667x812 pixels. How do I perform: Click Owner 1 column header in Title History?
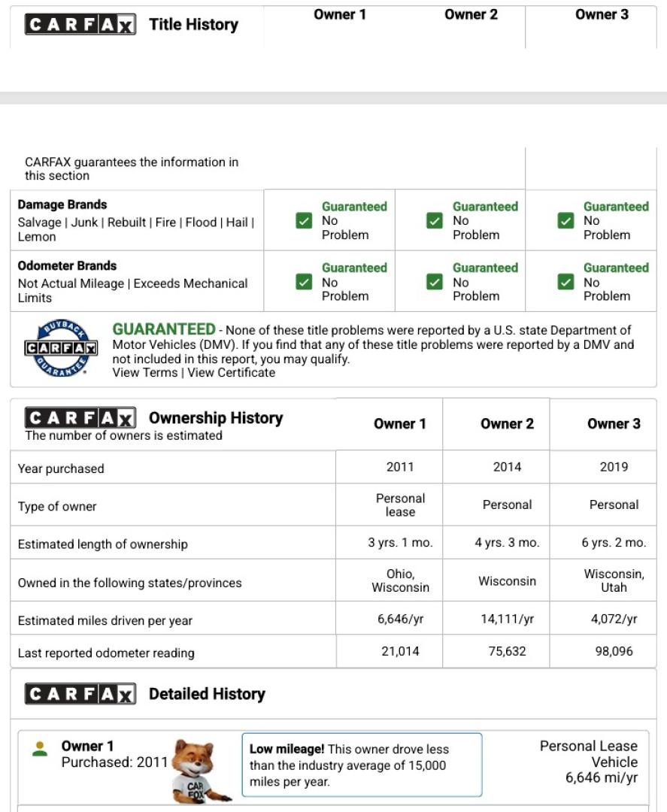[340, 14]
